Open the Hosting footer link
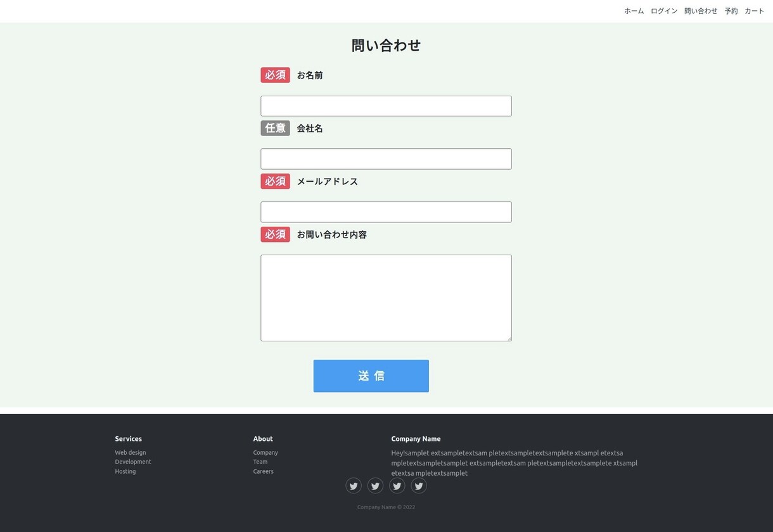 [x=125, y=471]
